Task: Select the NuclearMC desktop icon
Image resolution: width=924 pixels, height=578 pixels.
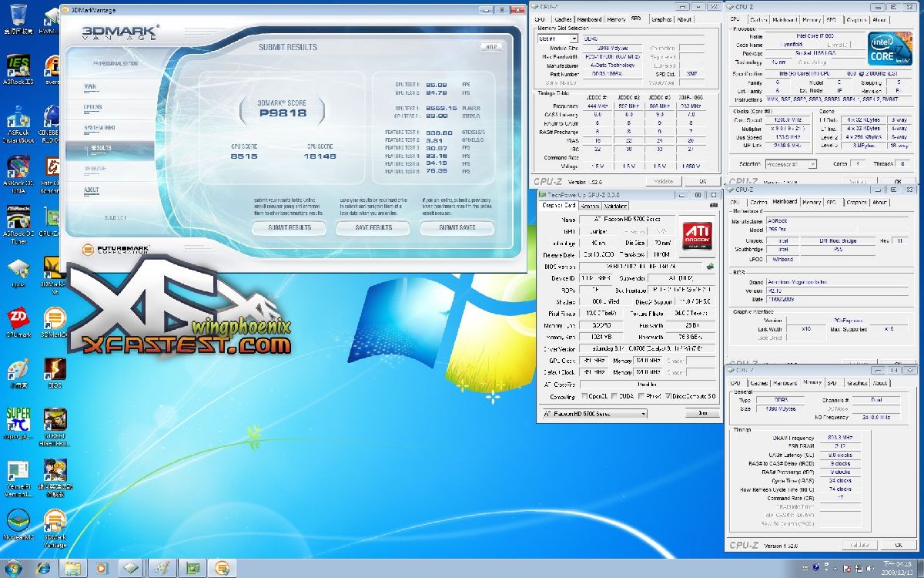Action: (18, 524)
